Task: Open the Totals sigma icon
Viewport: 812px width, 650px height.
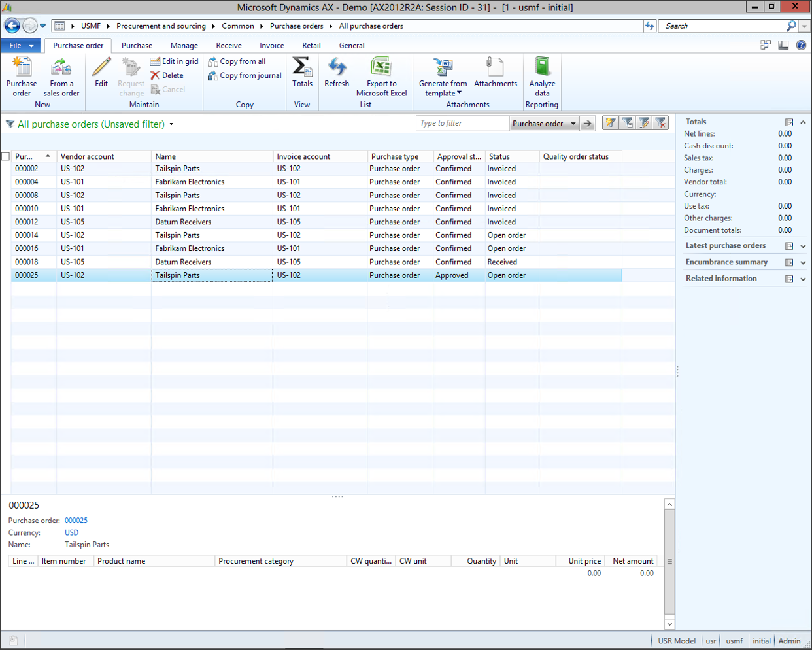Action: (x=302, y=67)
